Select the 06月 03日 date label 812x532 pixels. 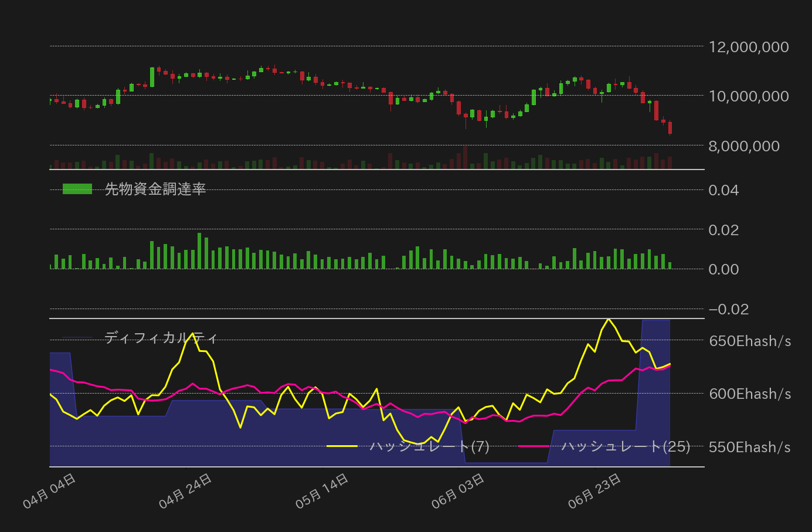458,492
